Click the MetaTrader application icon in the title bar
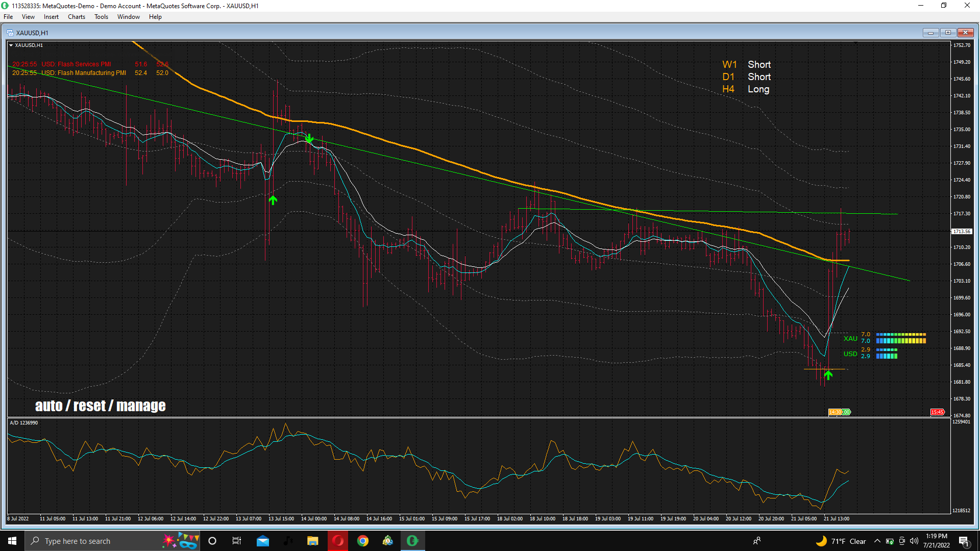980x551 pixels. [5, 6]
